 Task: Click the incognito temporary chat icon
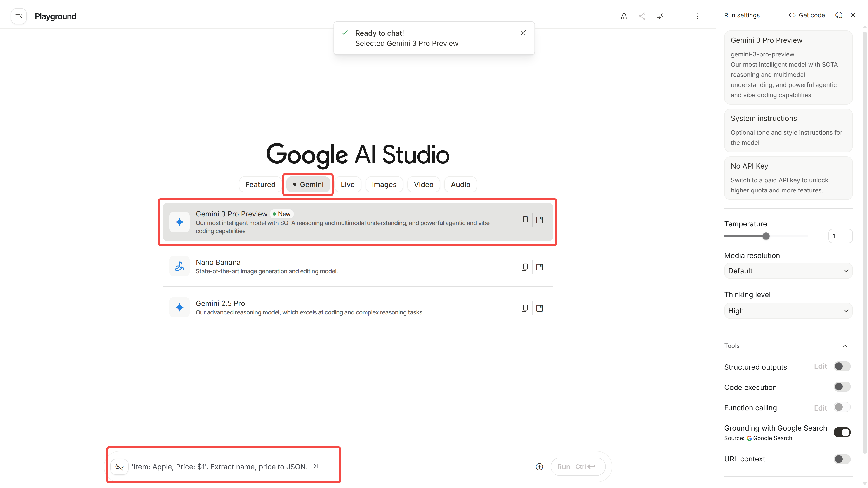coord(624,16)
